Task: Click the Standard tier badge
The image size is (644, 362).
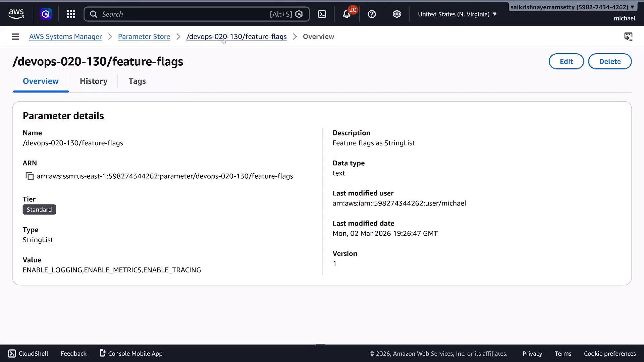Action: tap(39, 209)
